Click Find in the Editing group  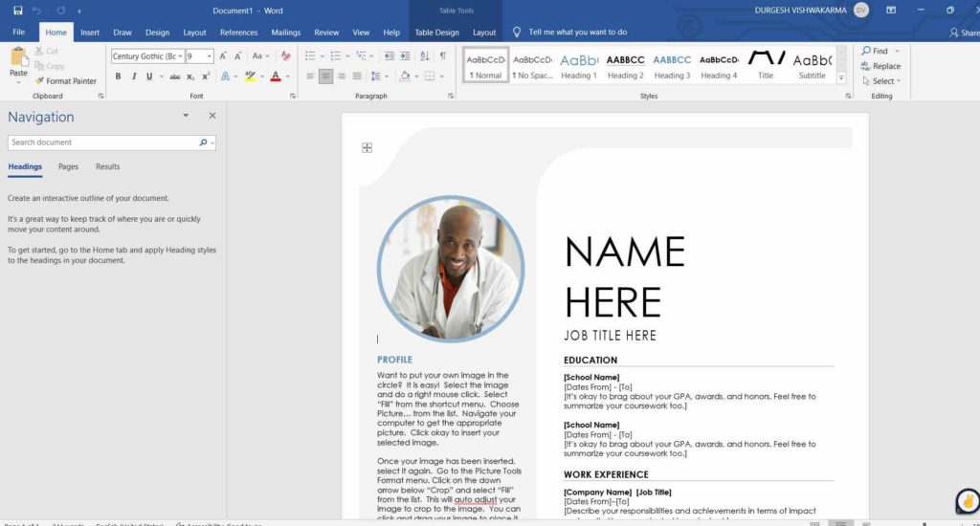[875, 52]
